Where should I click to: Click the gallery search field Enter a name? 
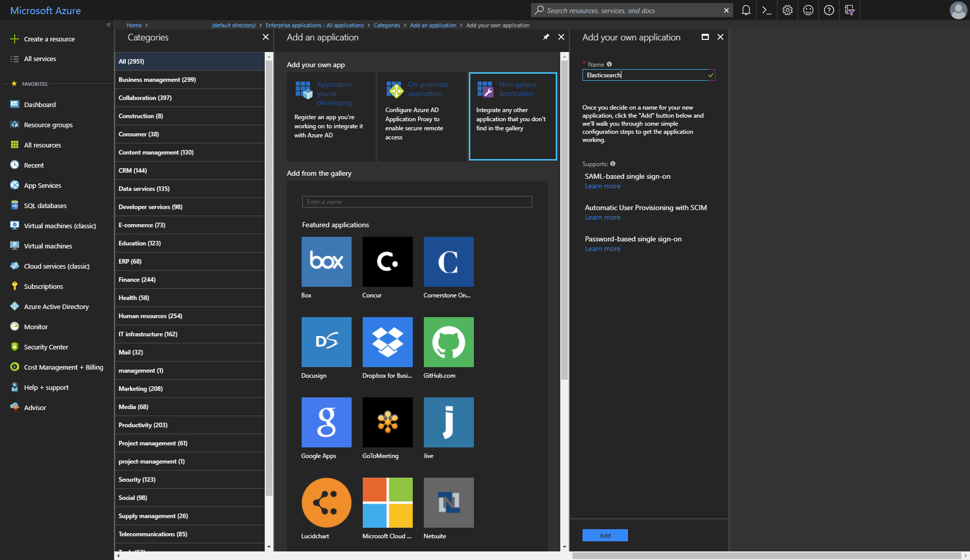[x=417, y=201]
